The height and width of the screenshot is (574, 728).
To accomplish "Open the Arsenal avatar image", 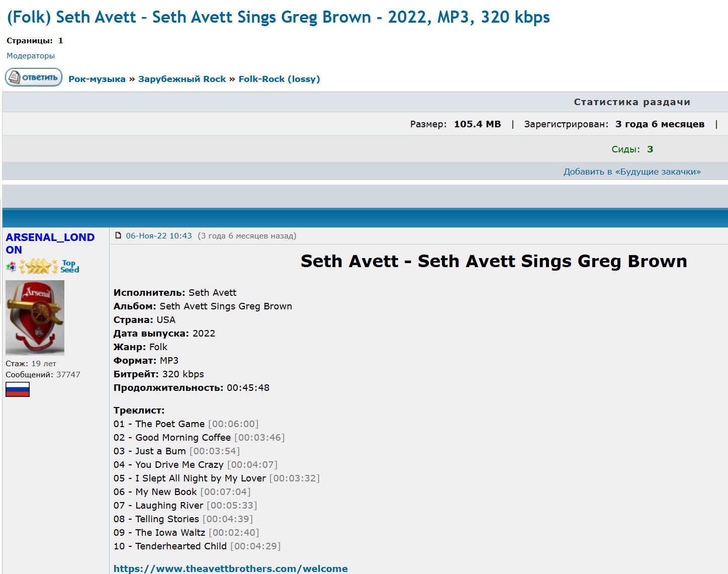I will (35, 318).
